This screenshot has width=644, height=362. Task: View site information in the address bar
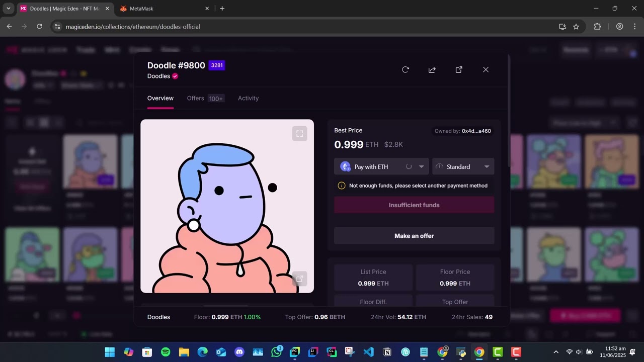[57, 27]
